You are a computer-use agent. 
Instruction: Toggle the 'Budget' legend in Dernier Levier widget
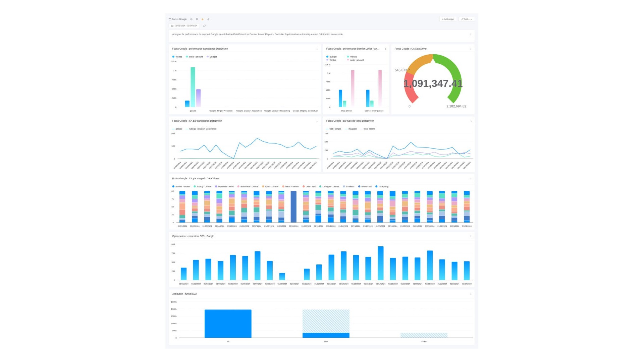click(332, 57)
